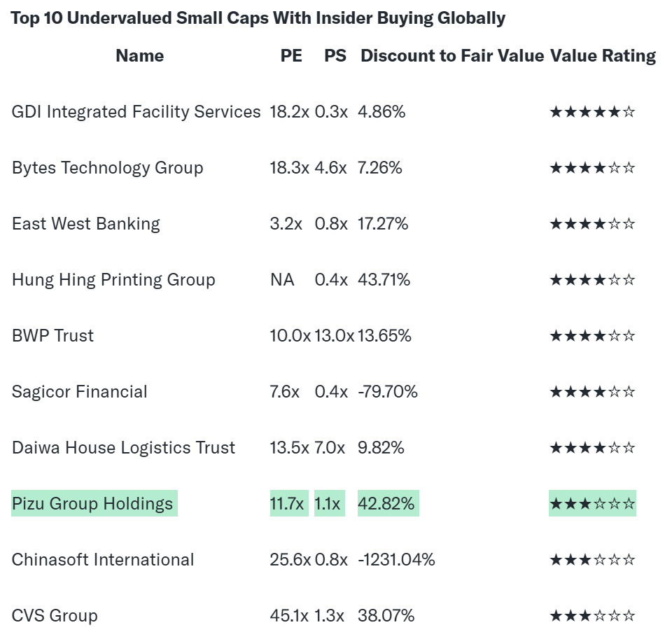Open the Sagicor Financial link

79,392
